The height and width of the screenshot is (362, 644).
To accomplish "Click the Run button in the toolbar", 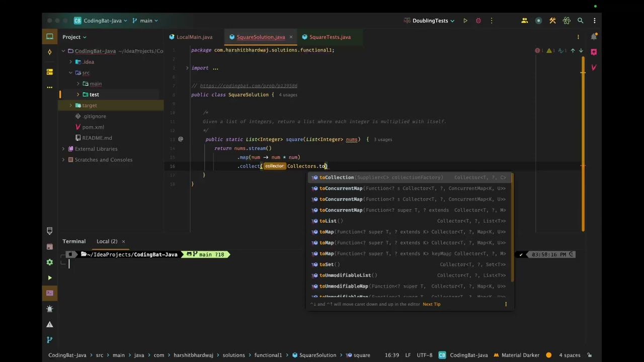I will coord(465,21).
